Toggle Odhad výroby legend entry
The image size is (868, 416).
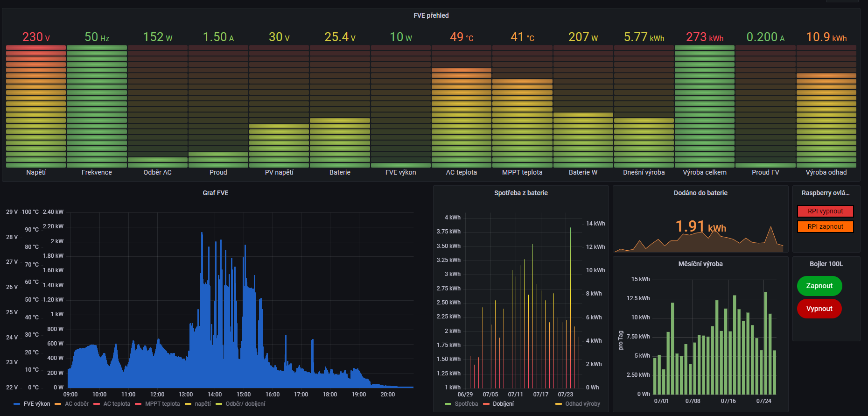[582, 404]
